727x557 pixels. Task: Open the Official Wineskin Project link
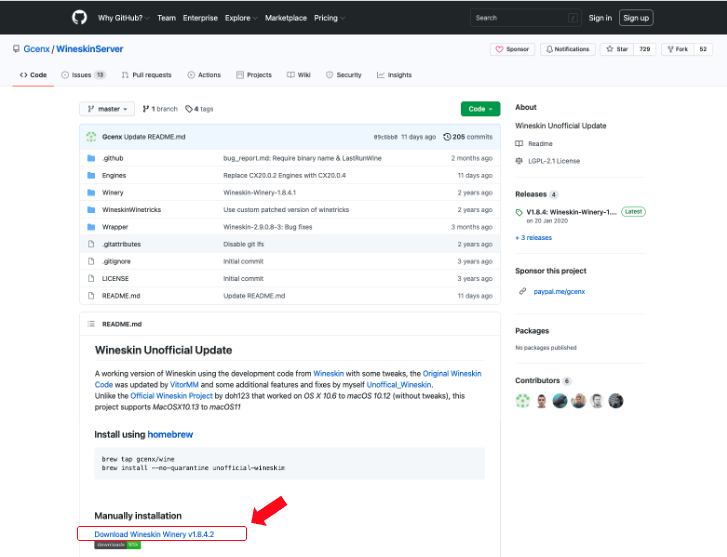click(x=171, y=396)
